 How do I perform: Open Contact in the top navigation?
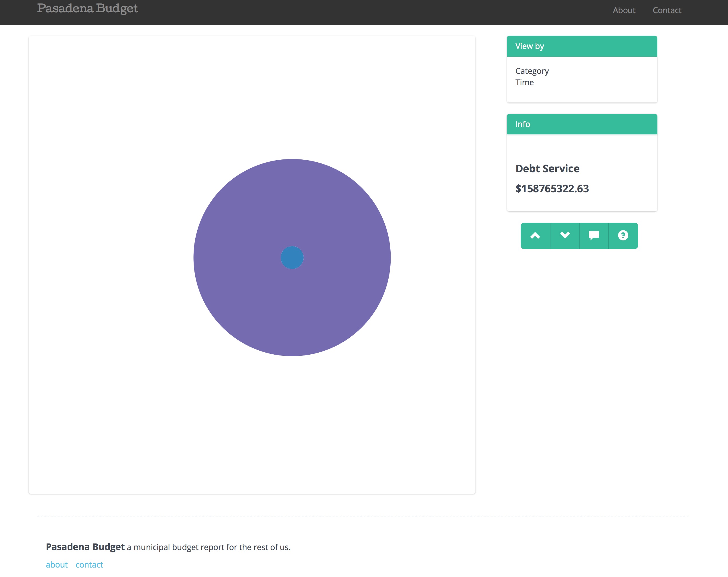[666, 11]
